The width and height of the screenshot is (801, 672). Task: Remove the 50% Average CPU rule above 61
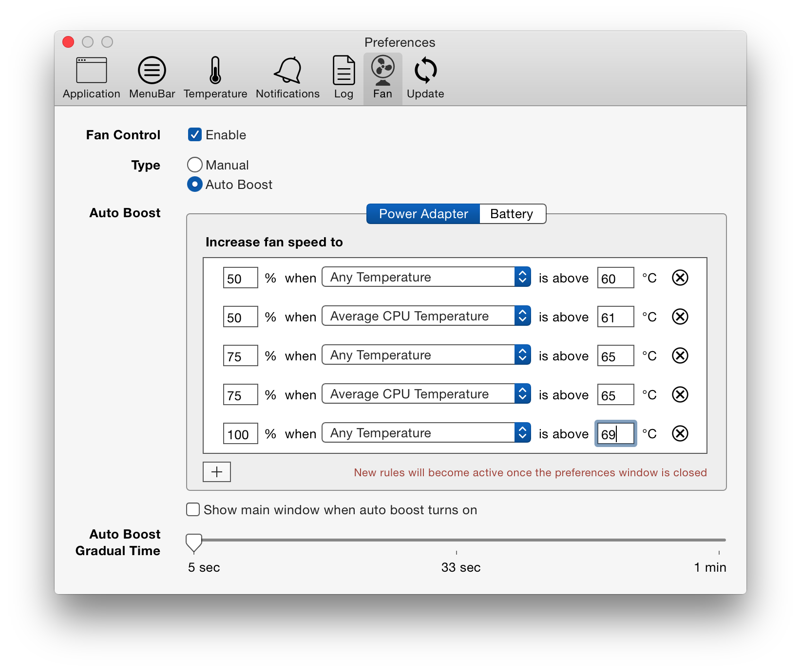click(680, 317)
